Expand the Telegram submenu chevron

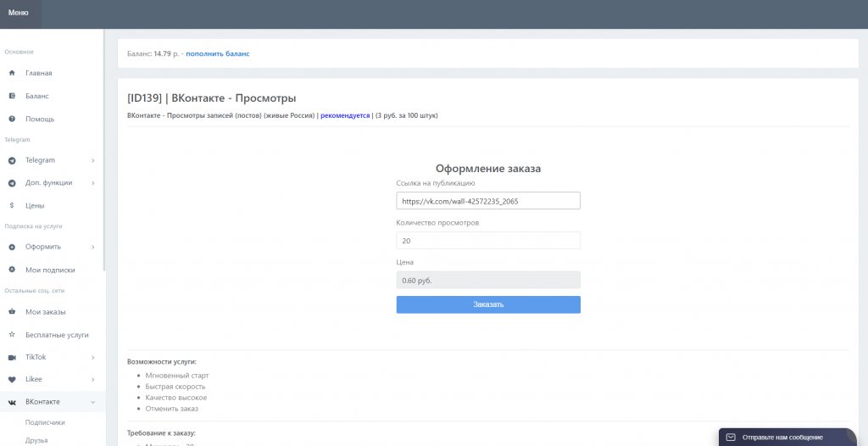coord(93,160)
